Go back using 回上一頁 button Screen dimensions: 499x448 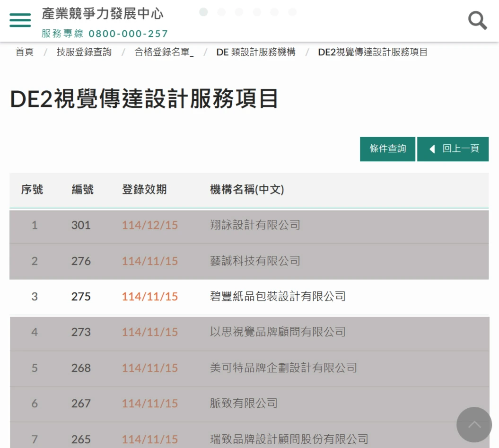[x=453, y=149]
